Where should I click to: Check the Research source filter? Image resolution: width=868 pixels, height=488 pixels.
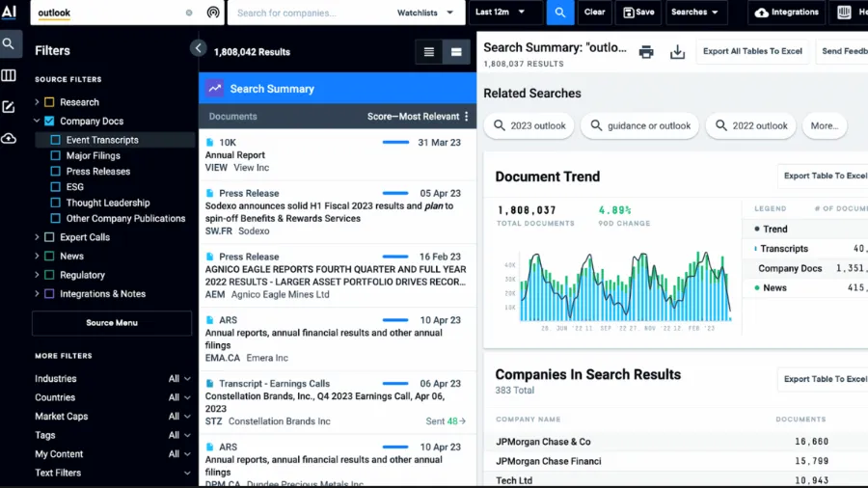49,102
